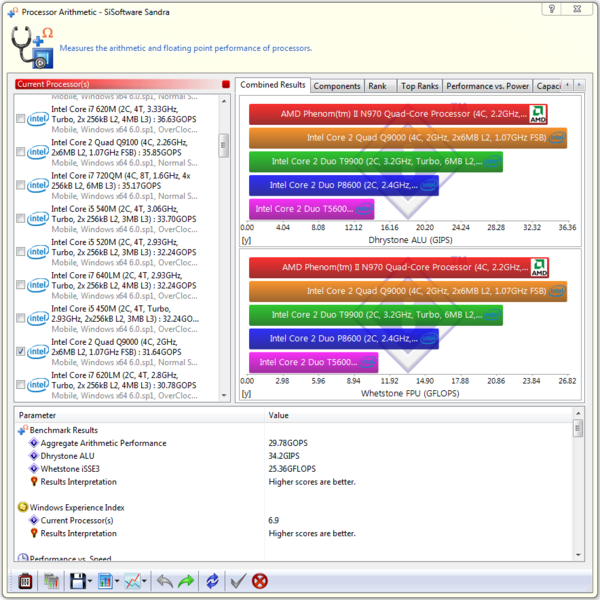
Task: Click the checkmark OK icon
Action: (x=238, y=581)
